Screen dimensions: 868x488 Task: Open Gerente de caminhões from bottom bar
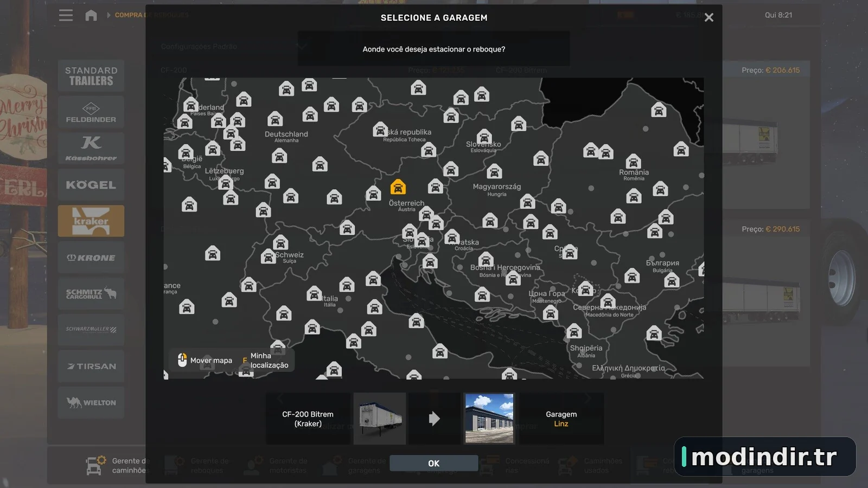click(118, 465)
